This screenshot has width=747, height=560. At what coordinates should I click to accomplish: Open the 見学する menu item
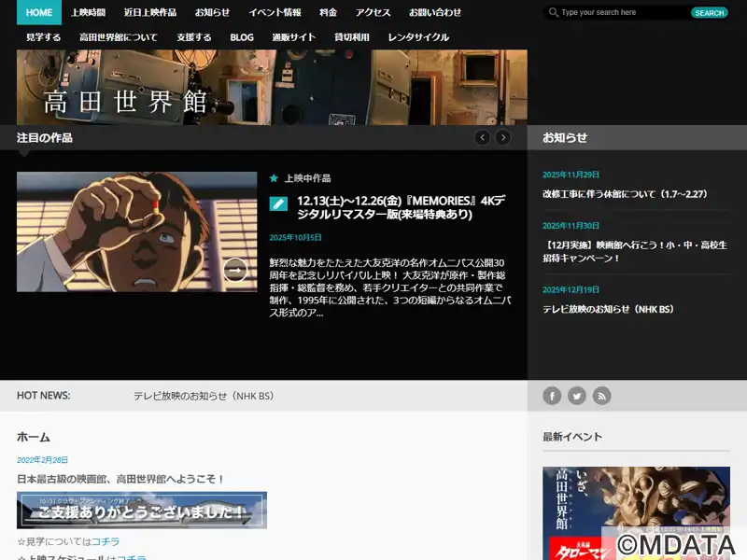[x=43, y=37]
